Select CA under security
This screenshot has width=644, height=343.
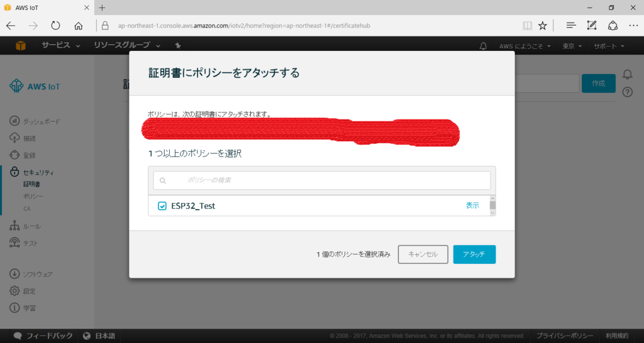pos(26,209)
